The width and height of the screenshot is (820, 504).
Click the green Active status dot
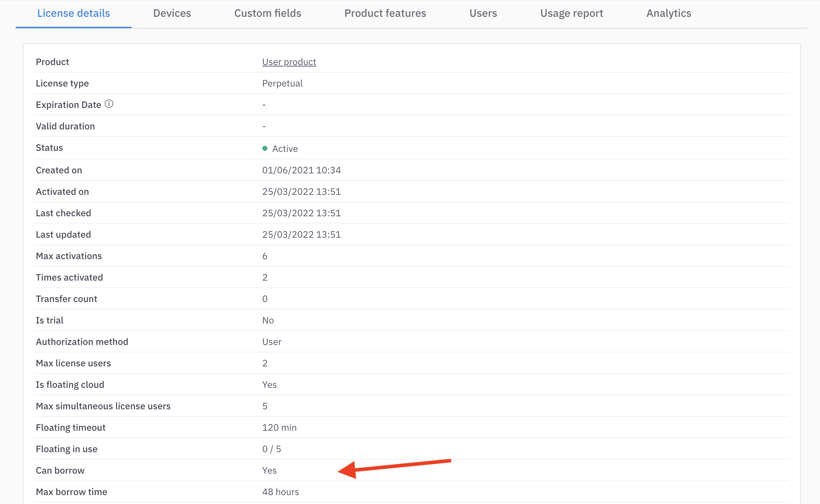[x=265, y=148]
